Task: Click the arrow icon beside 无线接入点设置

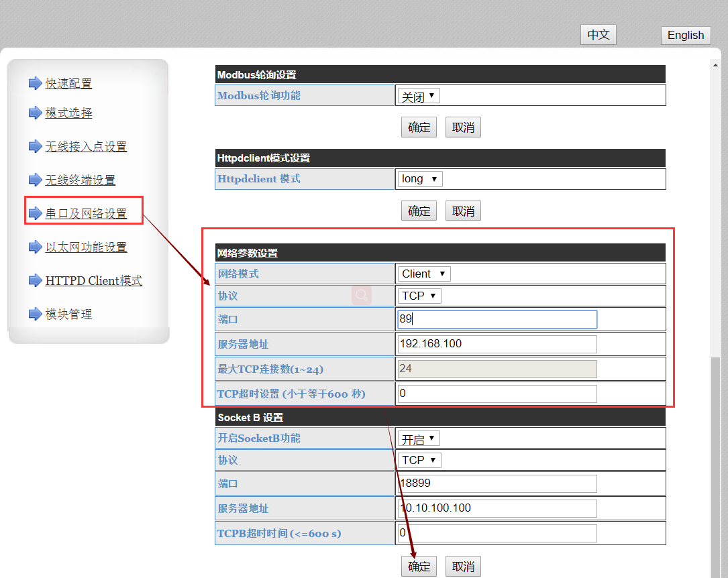Action: click(x=35, y=146)
